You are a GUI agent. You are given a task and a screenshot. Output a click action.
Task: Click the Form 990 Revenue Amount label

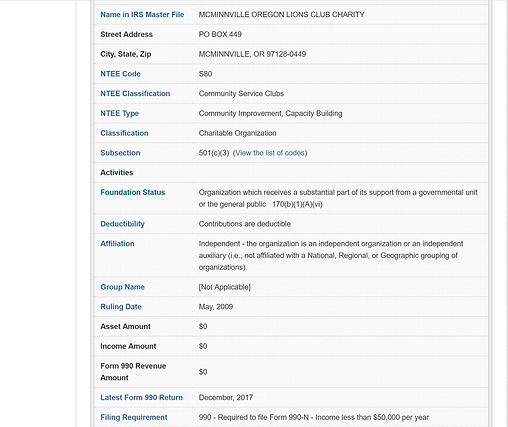(x=133, y=372)
